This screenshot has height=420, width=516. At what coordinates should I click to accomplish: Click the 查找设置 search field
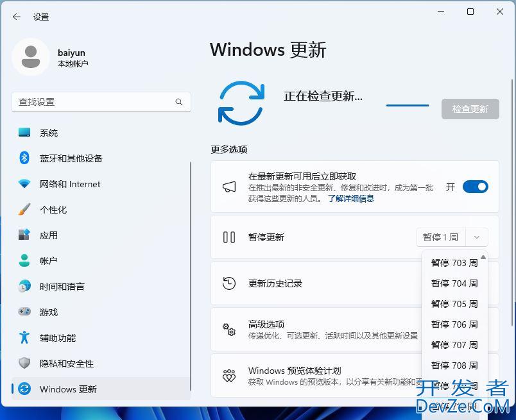101,102
